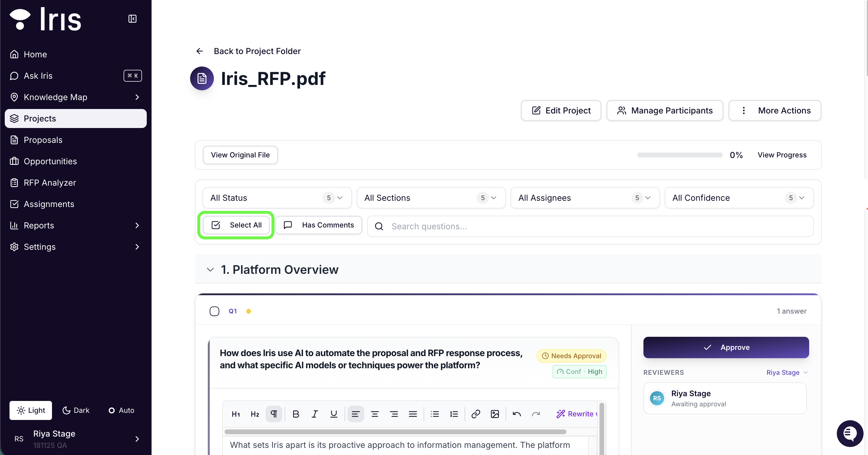868x455 pixels.
Task: Click the editor vertical scrollbar
Action: point(602,429)
